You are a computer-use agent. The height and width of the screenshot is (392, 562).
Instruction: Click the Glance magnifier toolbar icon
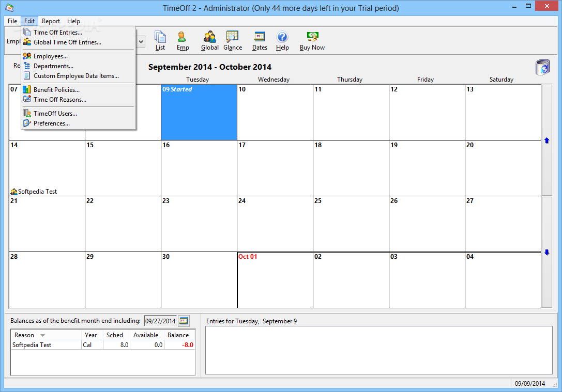(233, 40)
